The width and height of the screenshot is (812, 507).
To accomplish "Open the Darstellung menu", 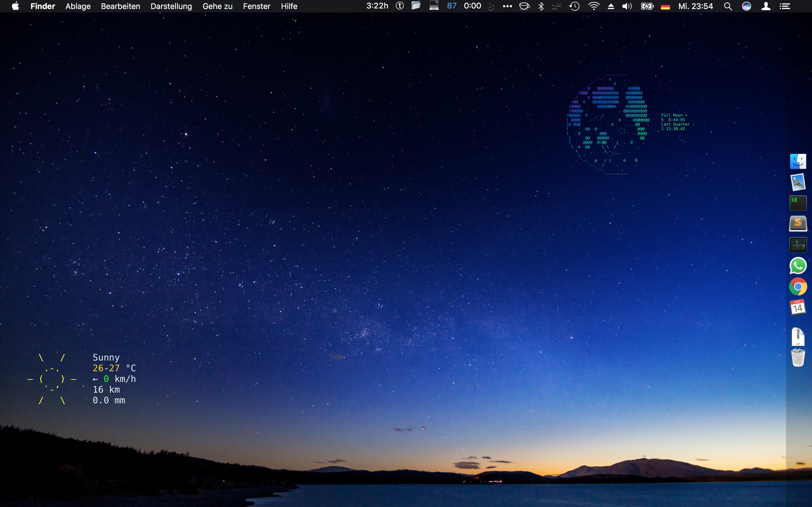I will point(171,6).
